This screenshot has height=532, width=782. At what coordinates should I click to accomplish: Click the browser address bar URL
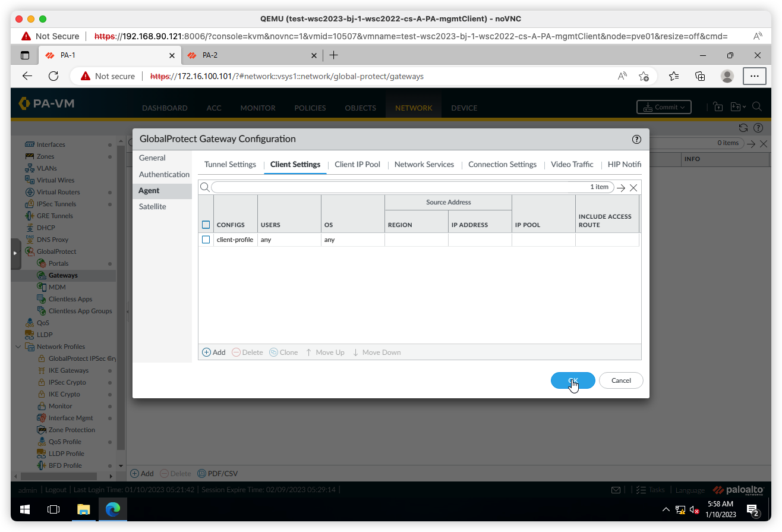coord(287,76)
